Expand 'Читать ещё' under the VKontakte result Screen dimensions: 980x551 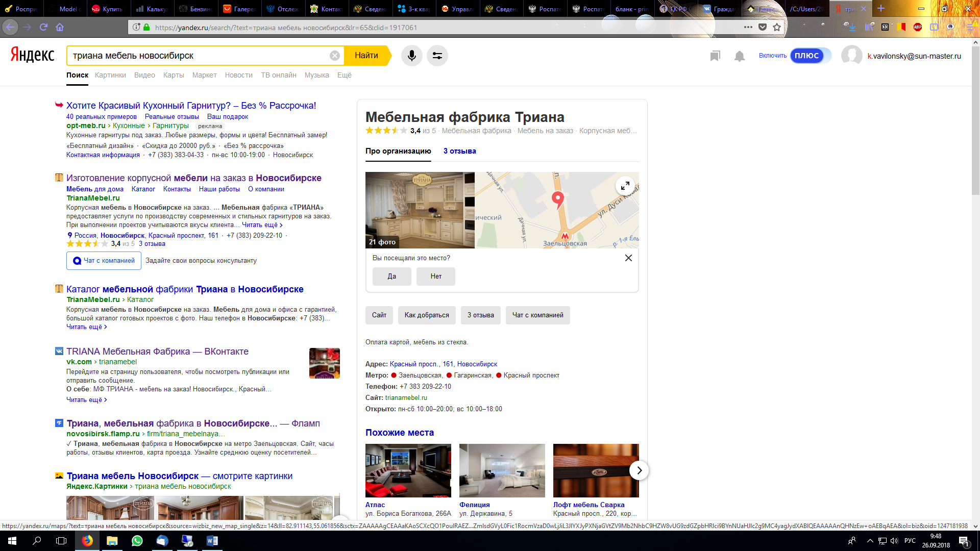click(87, 400)
